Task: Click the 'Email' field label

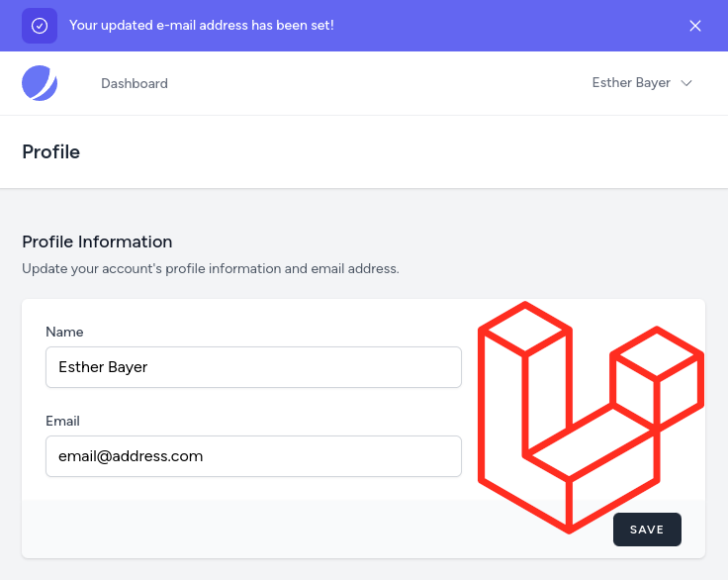Action: tap(62, 421)
